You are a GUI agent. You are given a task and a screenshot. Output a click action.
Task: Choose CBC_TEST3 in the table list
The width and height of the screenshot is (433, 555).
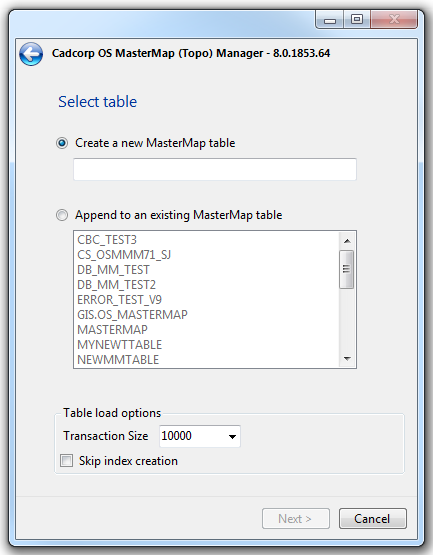point(206,240)
